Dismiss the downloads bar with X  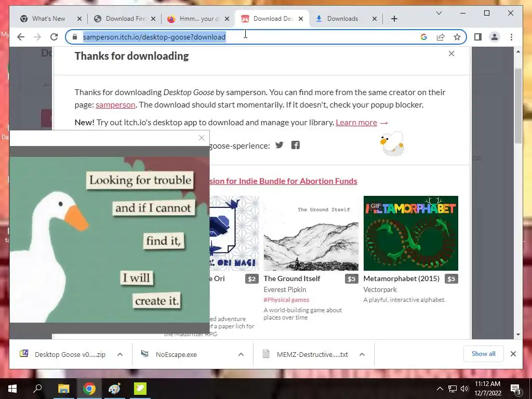513,354
